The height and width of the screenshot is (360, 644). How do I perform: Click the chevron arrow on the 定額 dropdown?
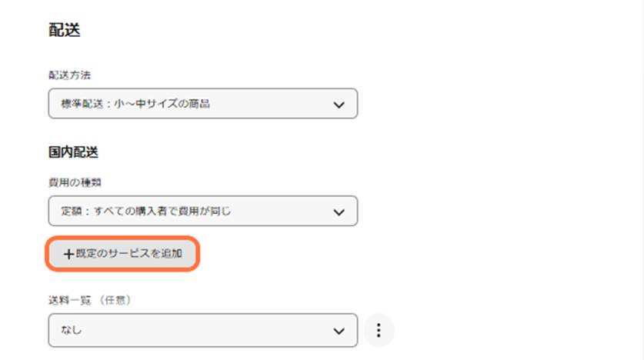point(339,212)
